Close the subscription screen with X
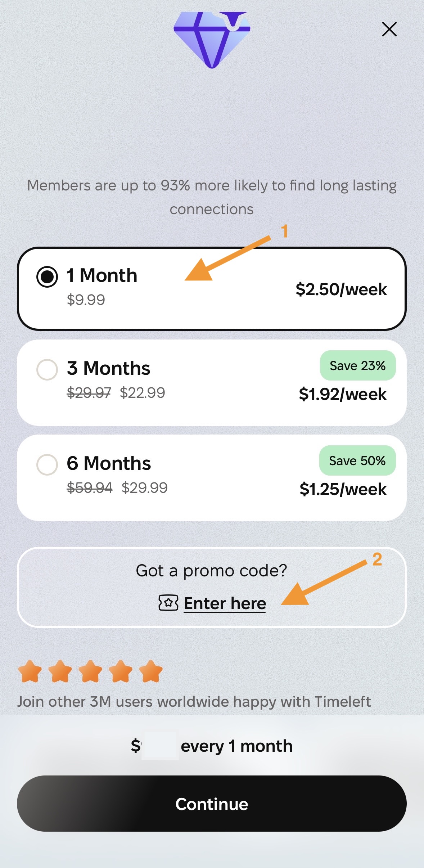This screenshot has width=424, height=868. pos(389,29)
